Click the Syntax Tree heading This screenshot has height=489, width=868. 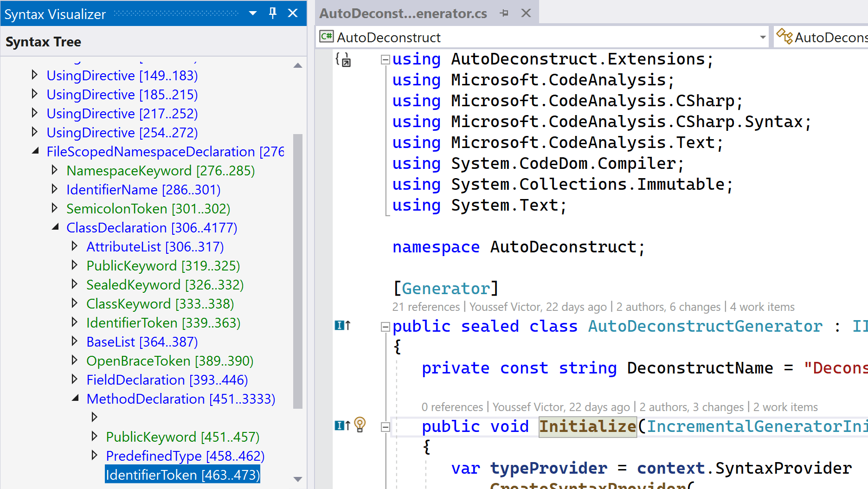coord(43,42)
